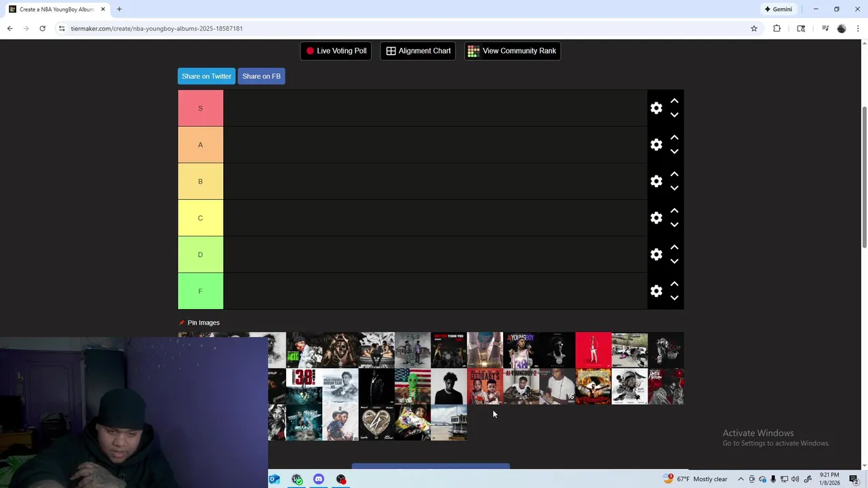Reload the tiermaker page
868x488 pixels.
click(x=42, y=28)
